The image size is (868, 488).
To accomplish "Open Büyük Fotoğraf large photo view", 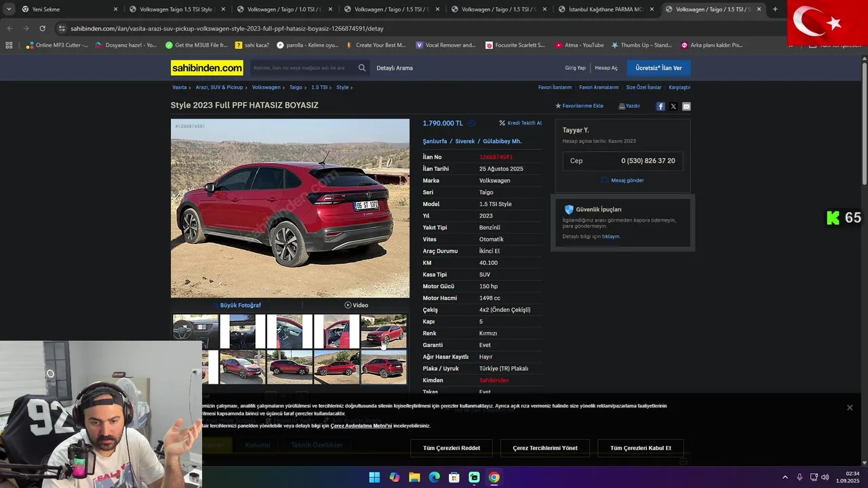I will pyautogui.click(x=237, y=305).
